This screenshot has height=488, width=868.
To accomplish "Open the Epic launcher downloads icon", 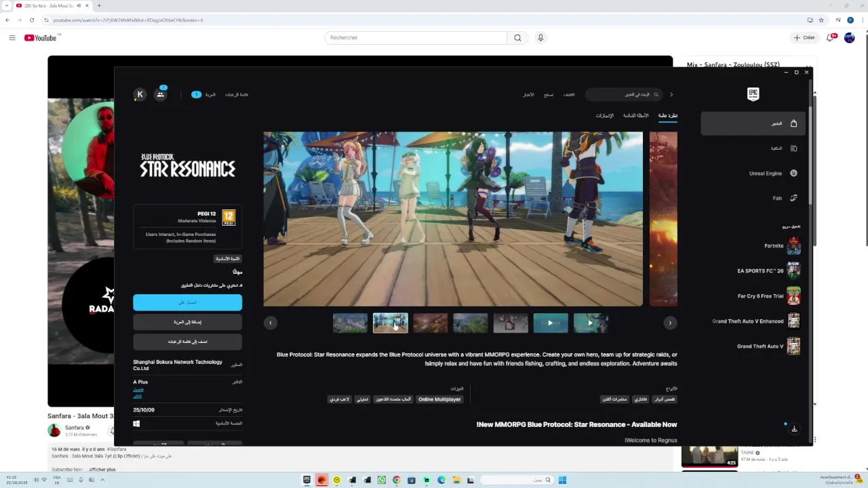I will 794,428.
